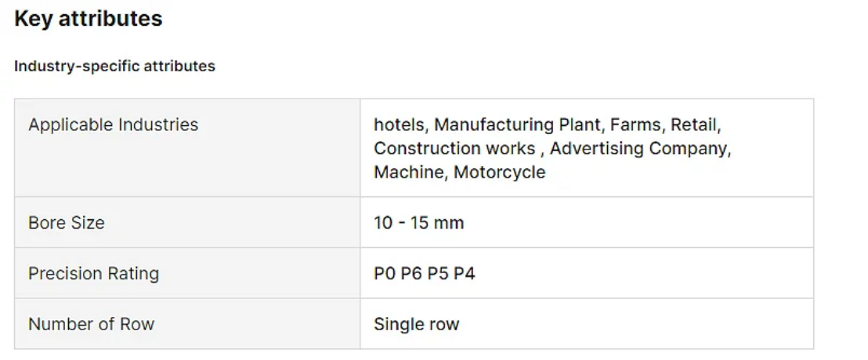Viewport: 868px width, 360px height.
Task: Click the P6 precision rating text
Action: [x=411, y=274]
